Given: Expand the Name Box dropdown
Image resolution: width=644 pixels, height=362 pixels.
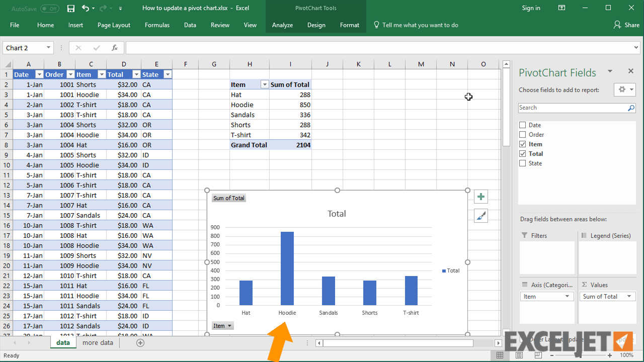Looking at the screenshot, I should pos(48,48).
